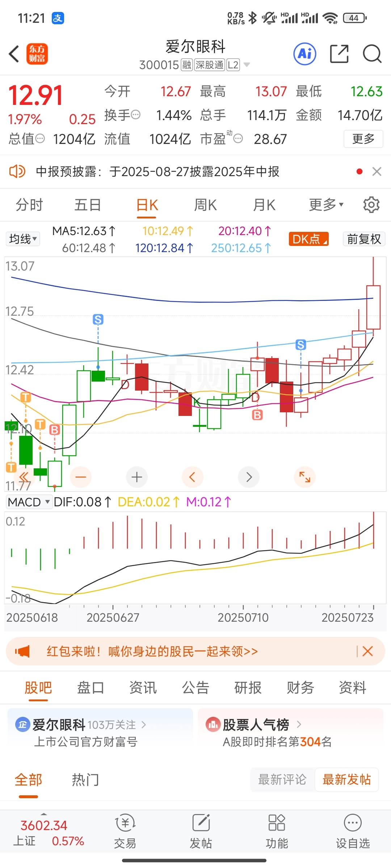
Task: Tap the 股票人气榜 chart icon
Action: tap(213, 724)
